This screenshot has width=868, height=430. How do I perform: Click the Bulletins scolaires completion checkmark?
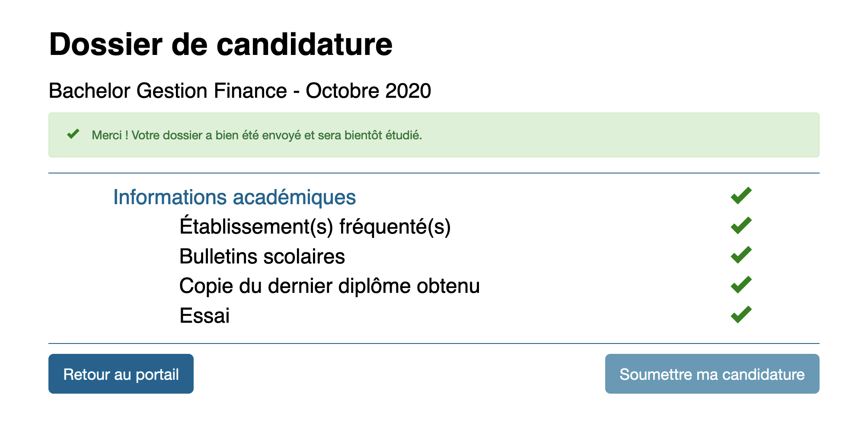click(741, 255)
